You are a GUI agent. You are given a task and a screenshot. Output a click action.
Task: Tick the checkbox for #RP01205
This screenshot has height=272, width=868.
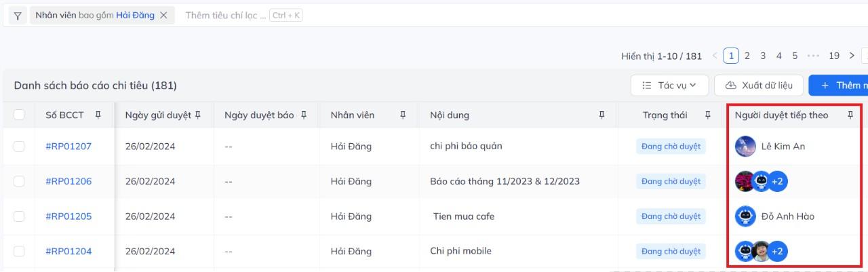(x=19, y=216)
